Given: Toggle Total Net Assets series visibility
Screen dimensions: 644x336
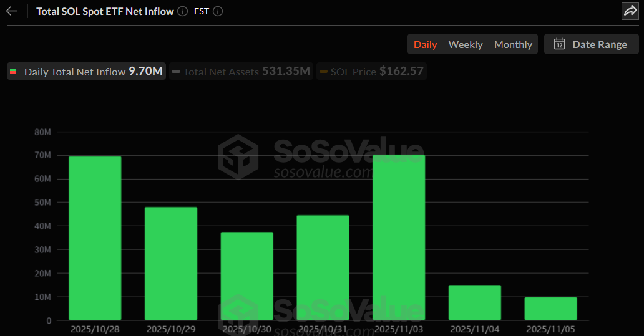Looking at the screenshot, I should [x=241, y=72].
